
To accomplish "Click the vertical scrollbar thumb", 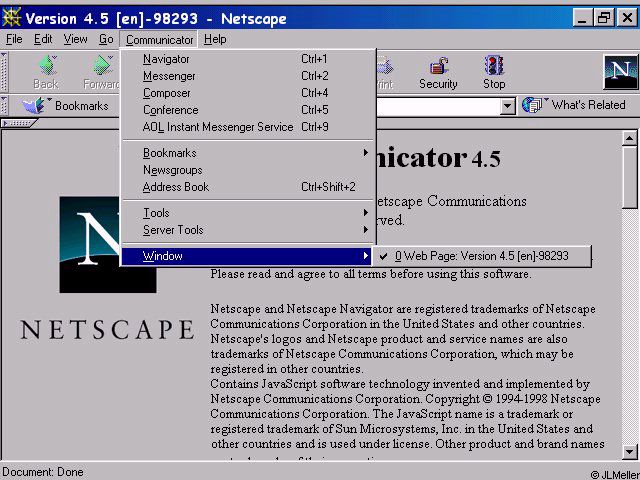I will click(629, 178).
